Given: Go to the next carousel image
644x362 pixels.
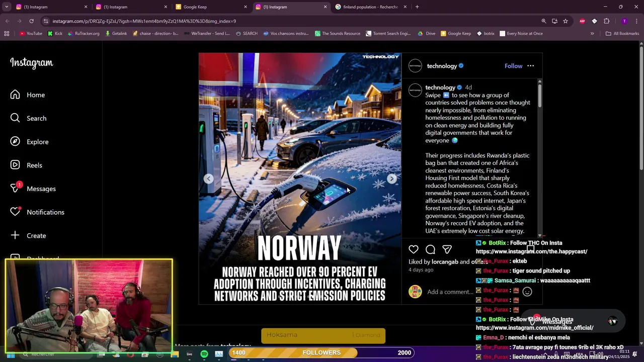Looking at the screenshot, I should [392, 178].
